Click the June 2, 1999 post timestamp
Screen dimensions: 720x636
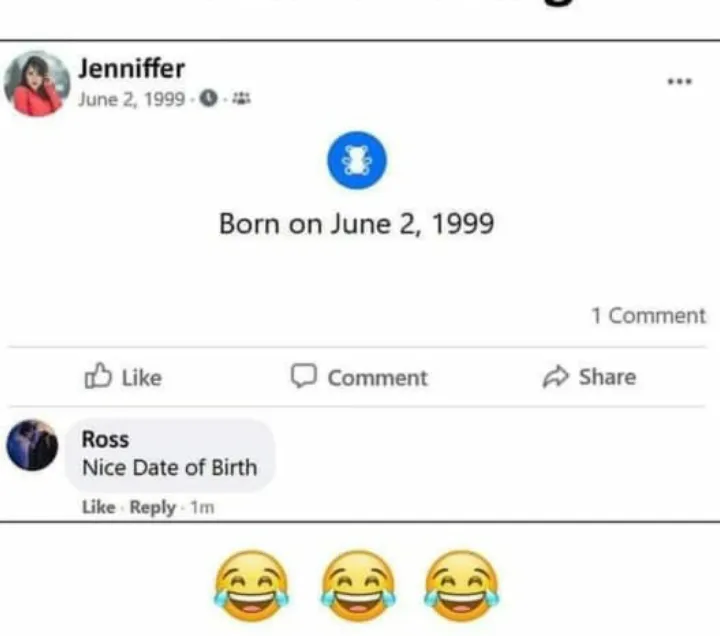click(x=131, y=100)
